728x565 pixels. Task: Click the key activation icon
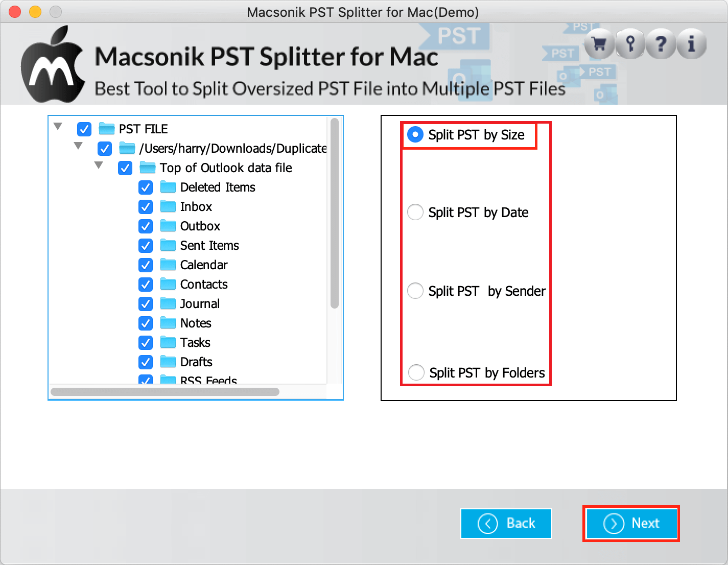pos(630,45)
